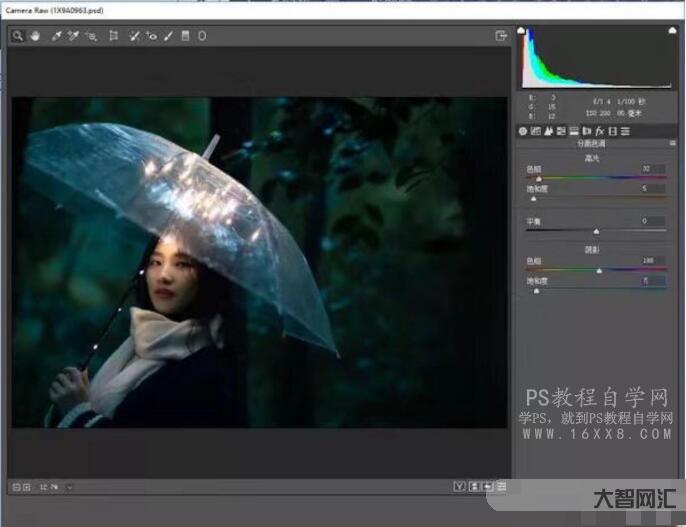Click the histogram graph
Image resolution: width=686 pixels, height=527 pixels.
[x=597, y=58]
